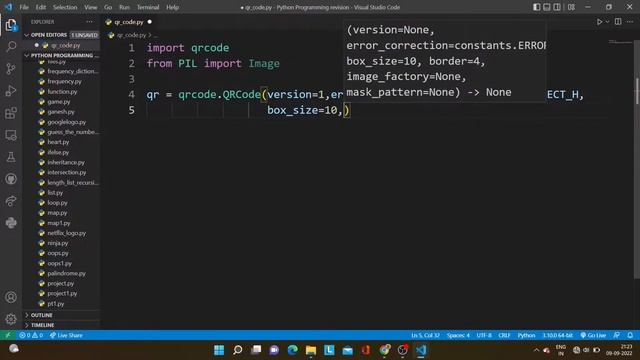Open Microsoft Edge from the taskbar
This screenshot has width=640, height=360.
coord(293,350)
